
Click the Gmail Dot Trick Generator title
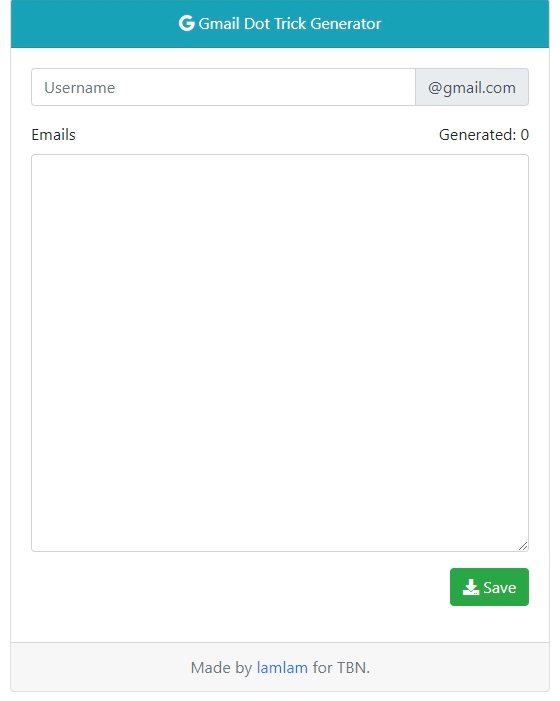click(x=290, y=23)
